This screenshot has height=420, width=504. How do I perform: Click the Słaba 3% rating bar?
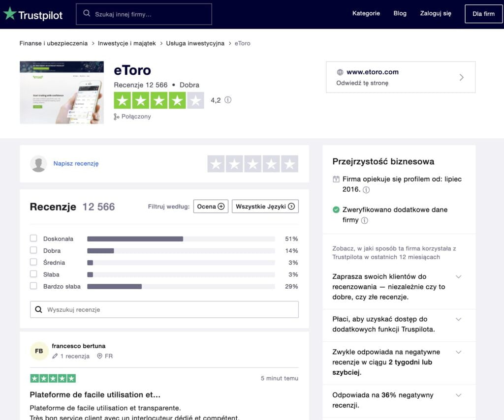[181, 274]
